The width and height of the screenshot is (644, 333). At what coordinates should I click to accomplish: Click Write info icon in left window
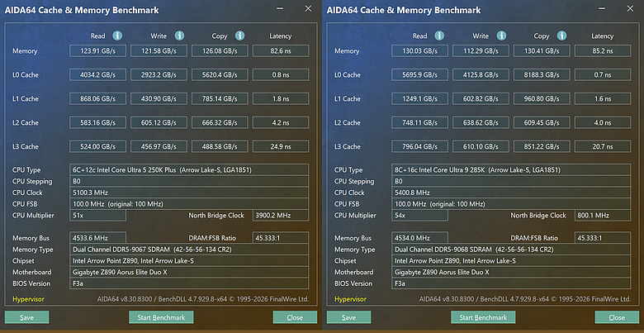[179, 36]
